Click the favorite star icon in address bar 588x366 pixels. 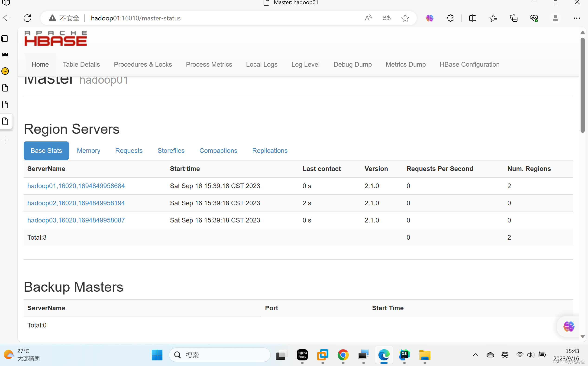click(x=405, y=18)
